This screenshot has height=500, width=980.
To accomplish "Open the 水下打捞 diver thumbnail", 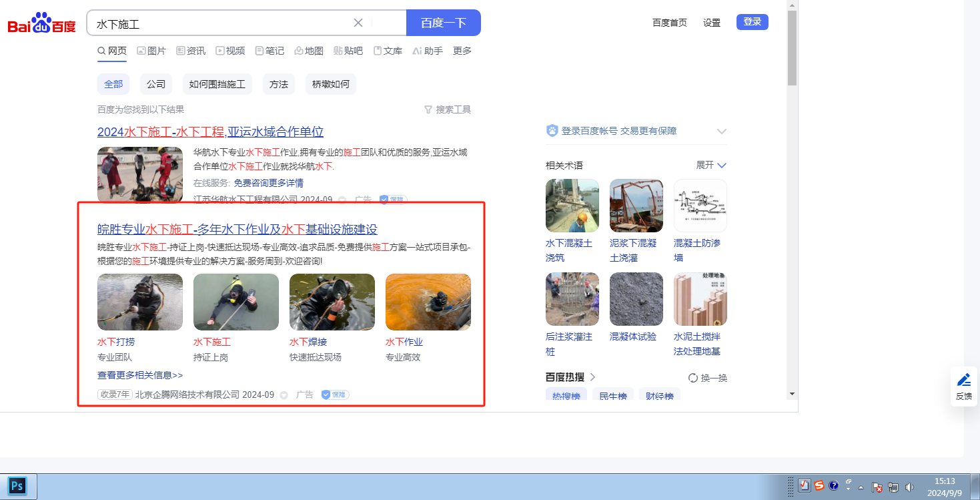I will tap(140, 302).
